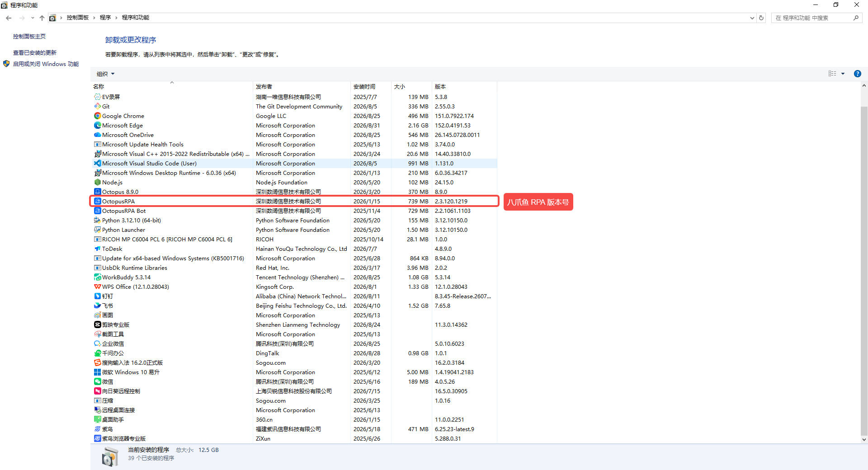Open the 组织 dropdown menu

105,74
